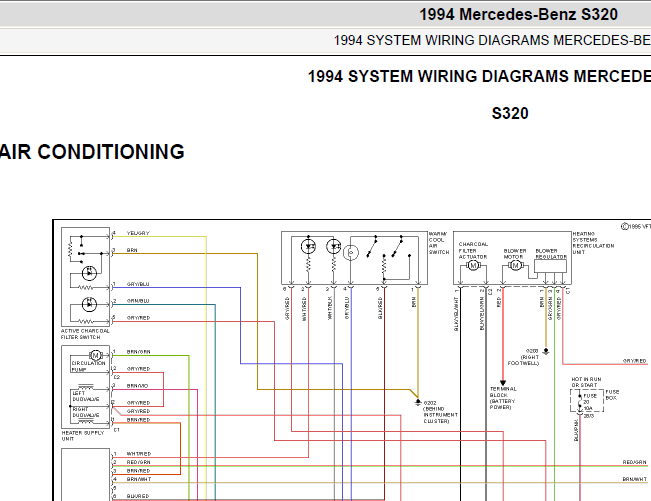
Task: Click the G203 ground symbol
Action: (546, 352)
